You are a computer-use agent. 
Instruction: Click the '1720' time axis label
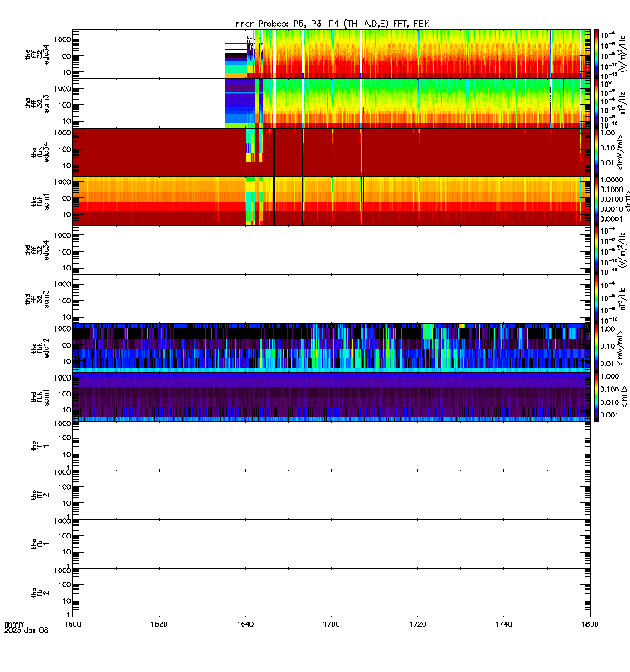(417, 624)
